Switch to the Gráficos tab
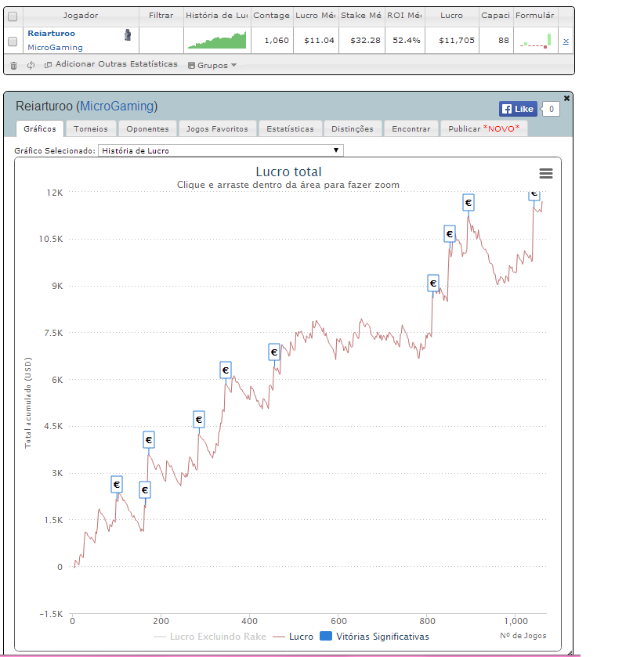The height and width of the screenshot is (657, 644). 40,128
